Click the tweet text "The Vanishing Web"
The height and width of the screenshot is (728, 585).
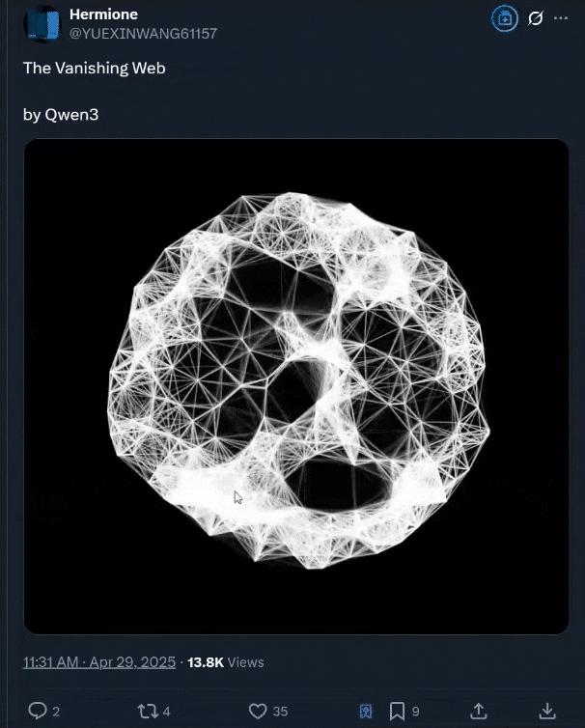(95, 69)
